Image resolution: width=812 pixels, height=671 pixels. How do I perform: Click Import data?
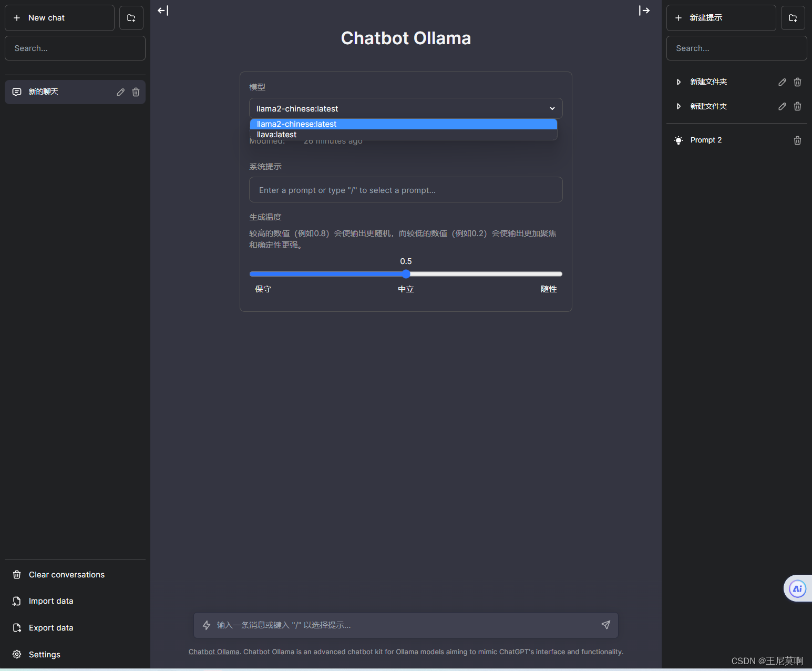tap(75, 601)
